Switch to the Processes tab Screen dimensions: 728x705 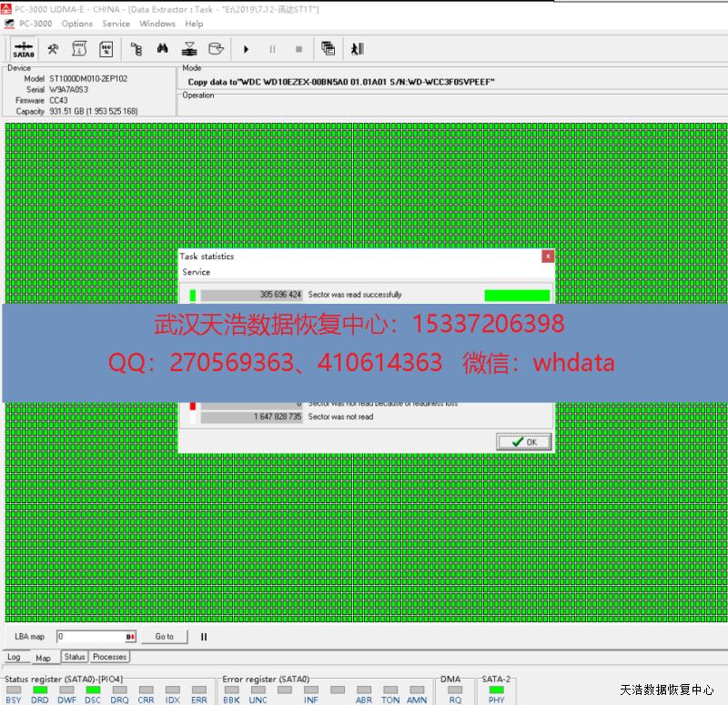pos(109,657)
